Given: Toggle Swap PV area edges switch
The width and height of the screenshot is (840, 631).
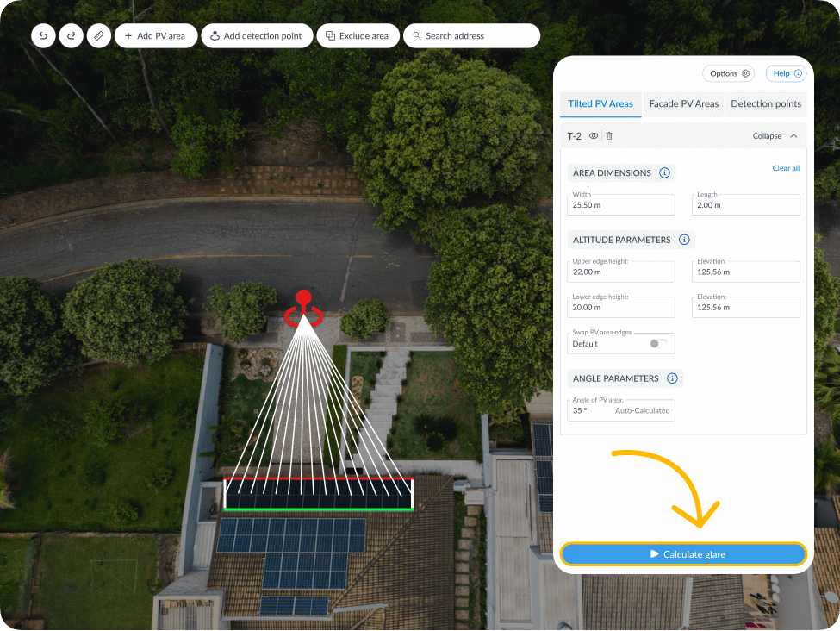Looking at the screenshot, I should [658, 343].
